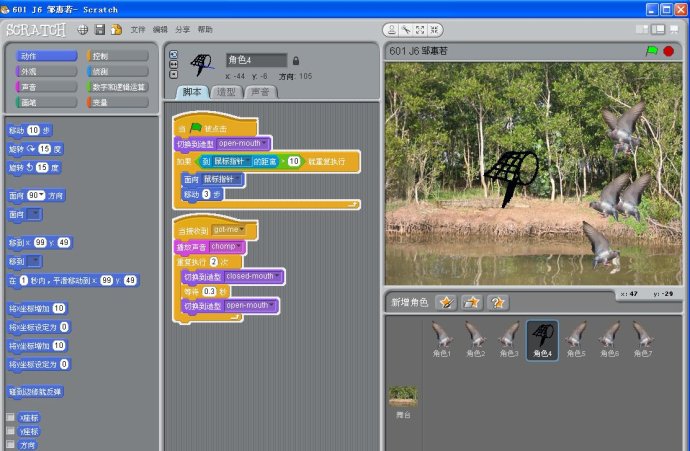The image size is (690, 451).
Task: Open empty 面向 dropdown in palette block
Action: tap(34, 214)
